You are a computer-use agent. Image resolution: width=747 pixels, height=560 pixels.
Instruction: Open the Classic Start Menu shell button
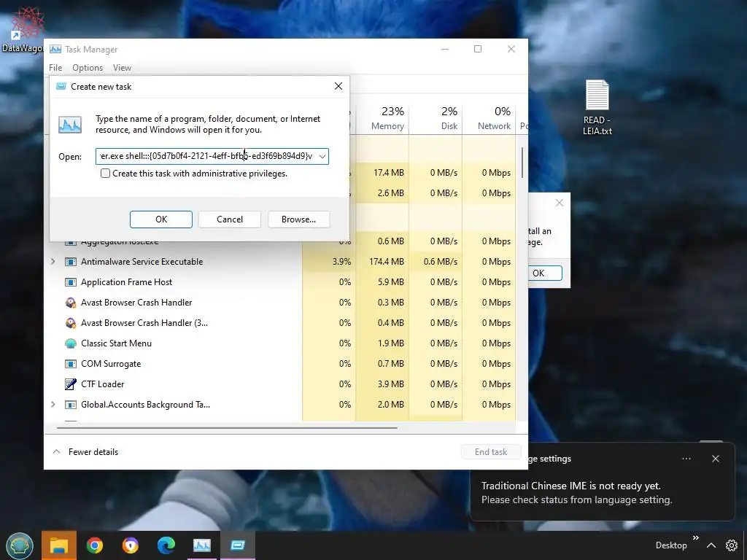point(20,545)
